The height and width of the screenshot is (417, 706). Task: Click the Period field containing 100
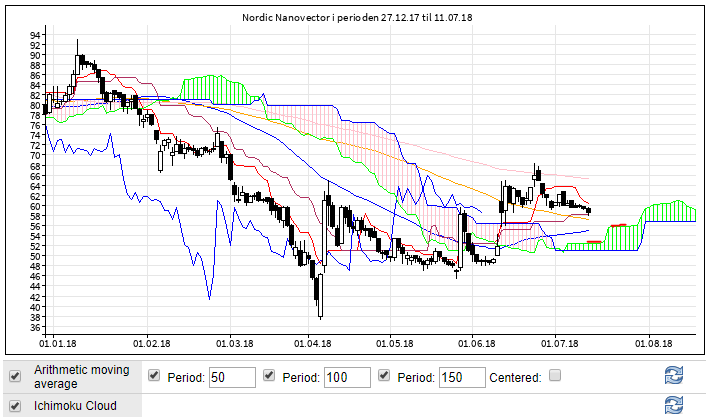click(x=347, y=377)
